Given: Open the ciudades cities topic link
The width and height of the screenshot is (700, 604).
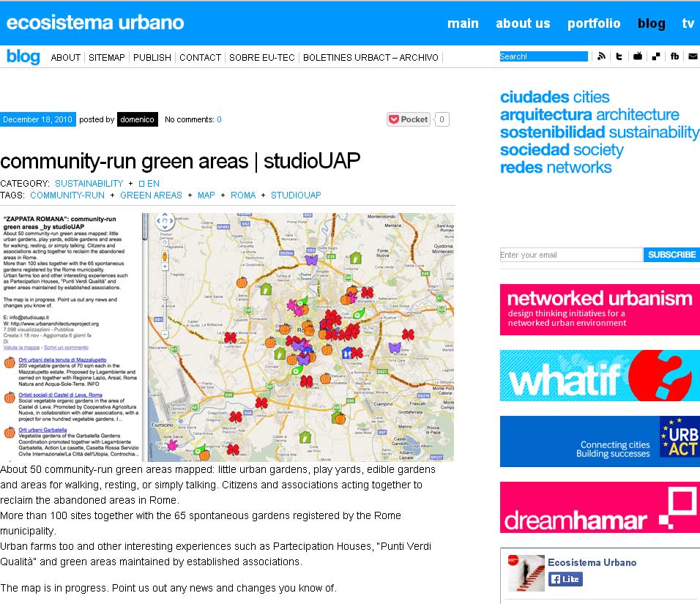Looking at the screenshot, I should pos(554,97).
